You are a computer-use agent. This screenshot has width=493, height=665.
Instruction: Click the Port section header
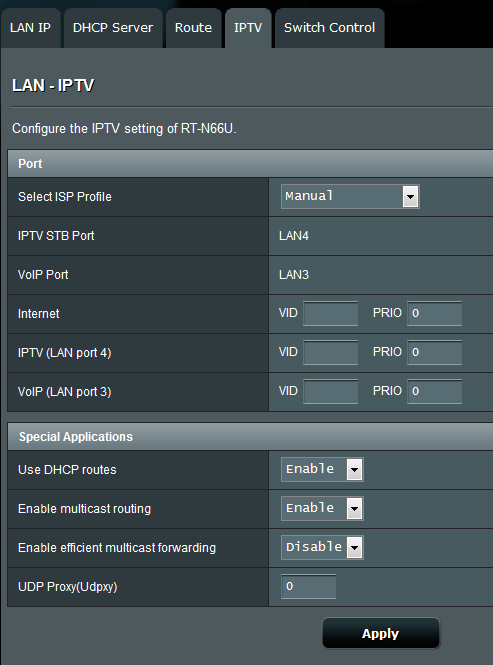click(x=250, y=163)
